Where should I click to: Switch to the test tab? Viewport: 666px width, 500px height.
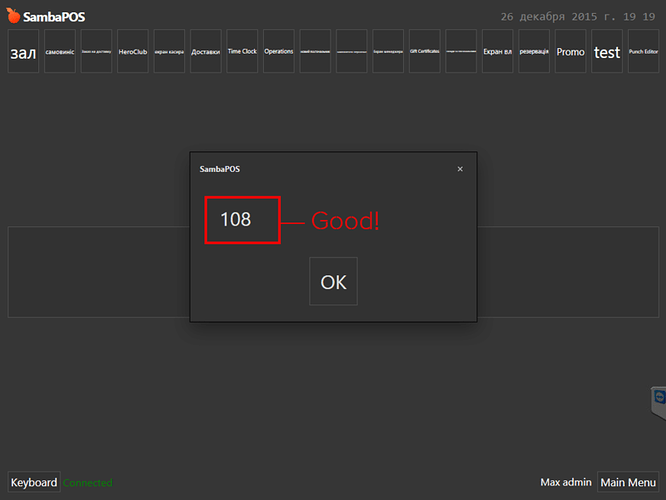coord(607,51)
